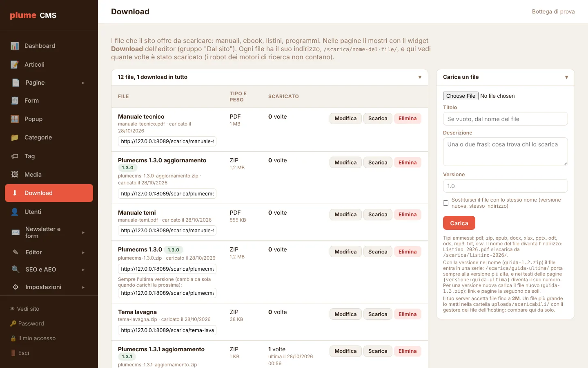The image size is (588, 368).
Task: Click the Pagine document icon
Action: tap(16, 83)
